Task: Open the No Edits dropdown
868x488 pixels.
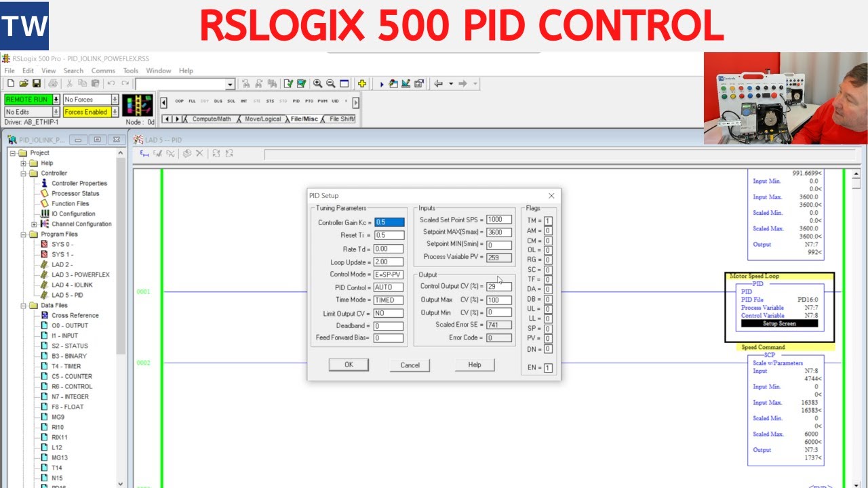Action: click(x=56, y=112)
